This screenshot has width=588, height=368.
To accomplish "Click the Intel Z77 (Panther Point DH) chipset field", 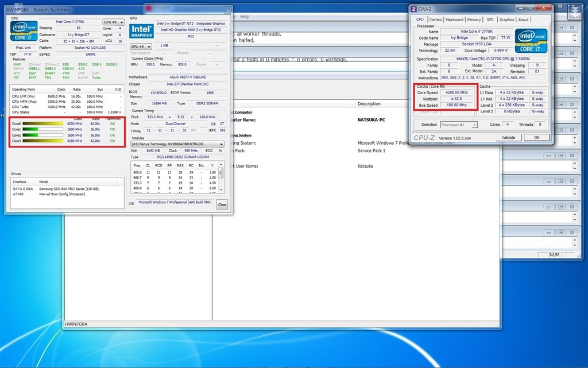I will coord(188,84).
